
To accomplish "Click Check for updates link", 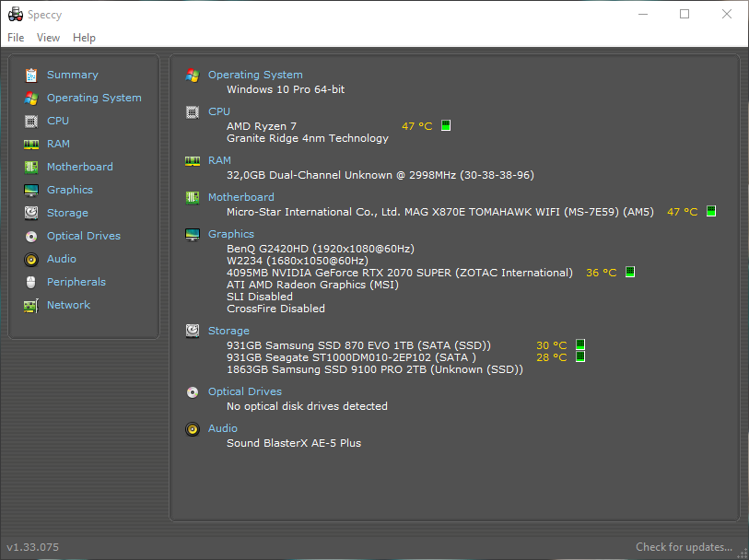I will tap(684, 547).
